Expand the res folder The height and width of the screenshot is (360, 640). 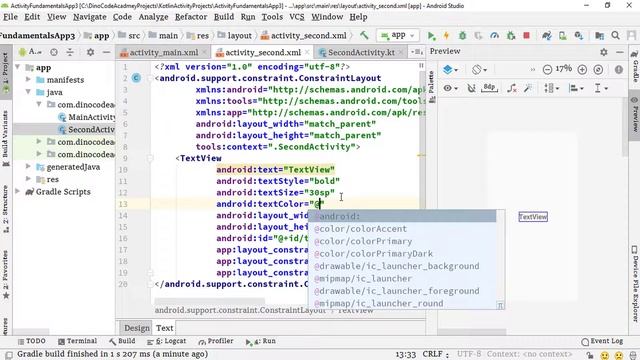coord(28,179)
